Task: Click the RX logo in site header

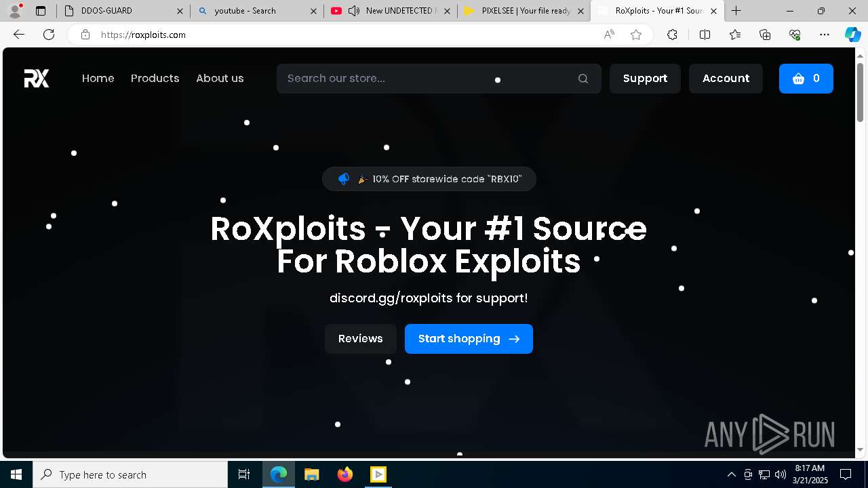Action: (x=37, y=79)
